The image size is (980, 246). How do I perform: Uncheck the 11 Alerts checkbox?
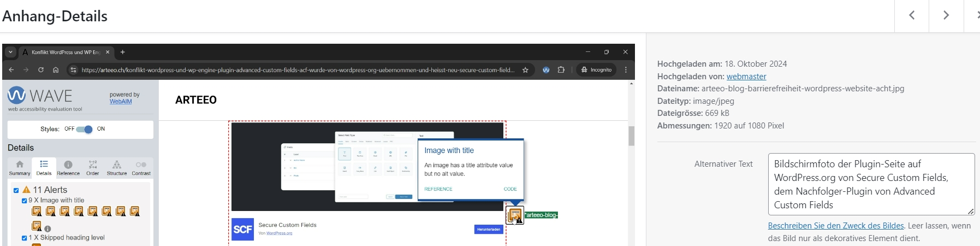[16, 190]
